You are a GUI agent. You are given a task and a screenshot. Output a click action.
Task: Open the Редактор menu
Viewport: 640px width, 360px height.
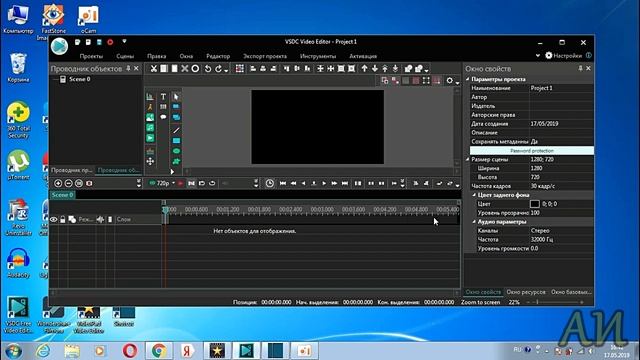point(218,56)
